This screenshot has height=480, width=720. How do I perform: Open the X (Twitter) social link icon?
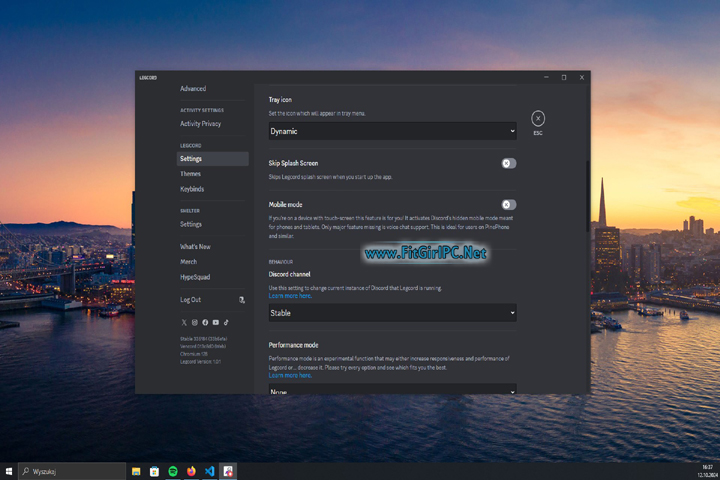tap(184, 322)
